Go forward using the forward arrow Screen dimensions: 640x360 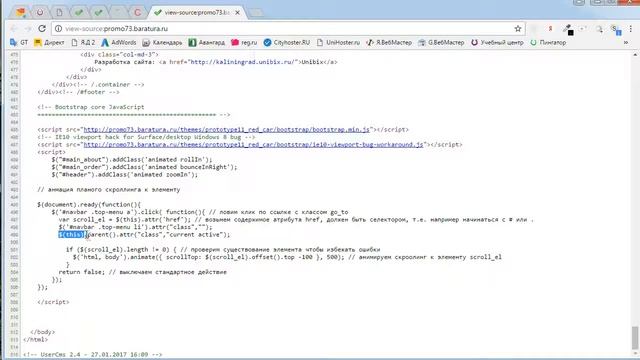[x=28, y=29]
